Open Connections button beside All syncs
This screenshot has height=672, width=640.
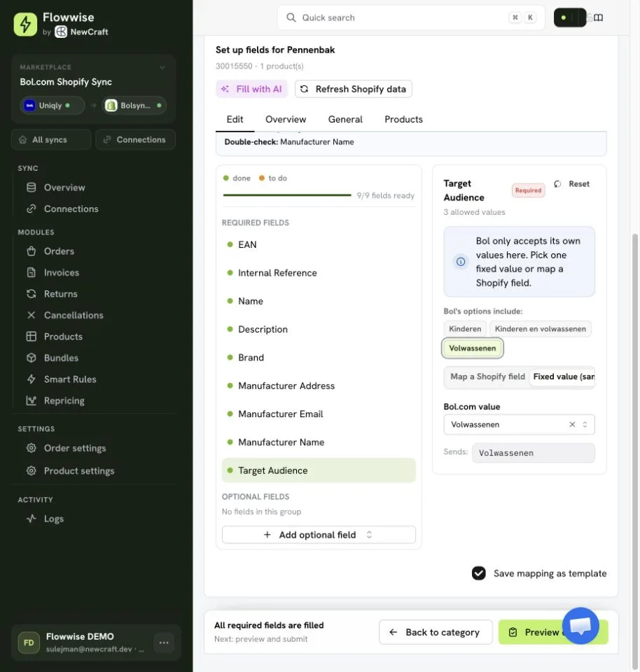pos(135,140)
